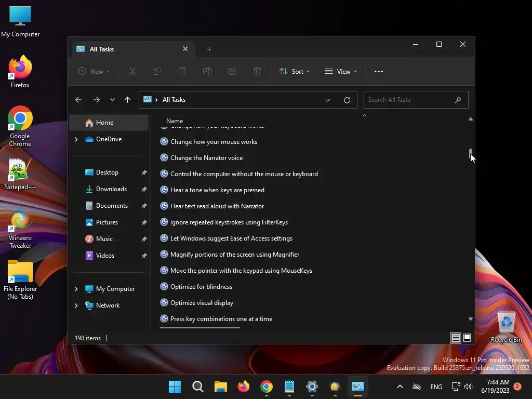This screenshot has height=399, width=532.
Task: Expand the Network tree node
Action: (x=76, y=305)
